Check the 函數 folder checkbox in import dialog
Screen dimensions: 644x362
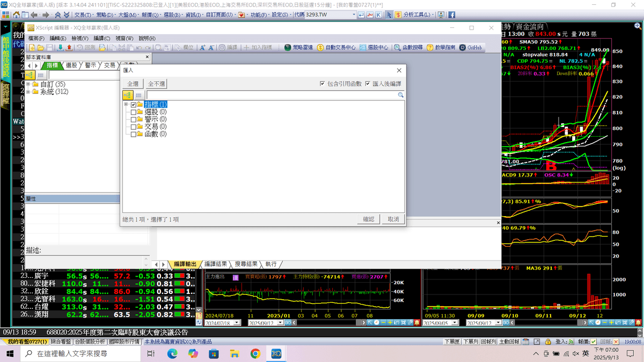pos(134,135)
